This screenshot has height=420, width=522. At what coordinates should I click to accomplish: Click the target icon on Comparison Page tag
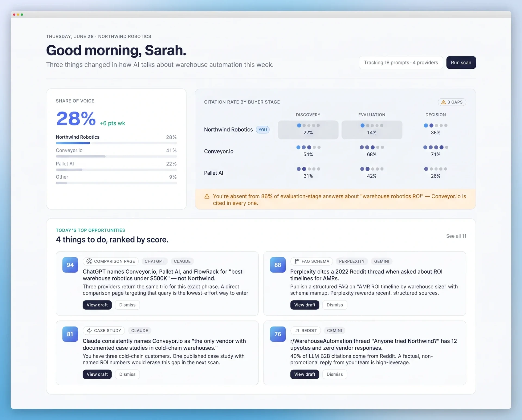click(x=89, y=261)
